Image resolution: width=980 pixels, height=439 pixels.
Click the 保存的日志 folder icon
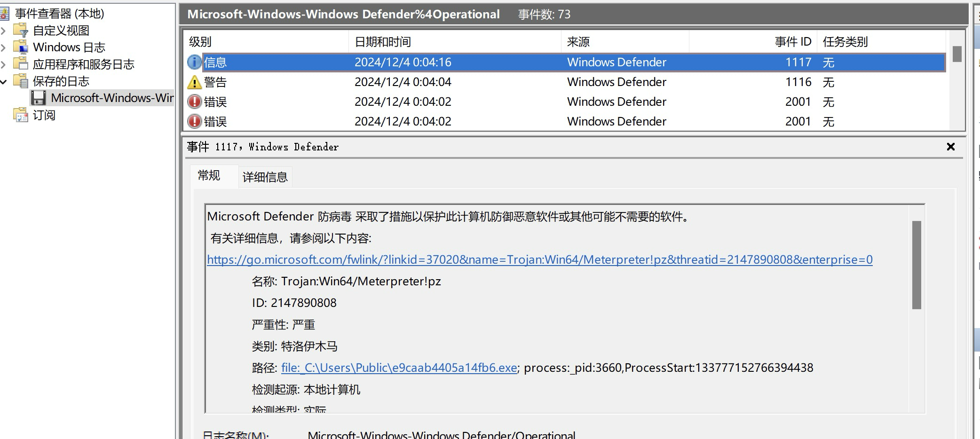tap(21, 81)
